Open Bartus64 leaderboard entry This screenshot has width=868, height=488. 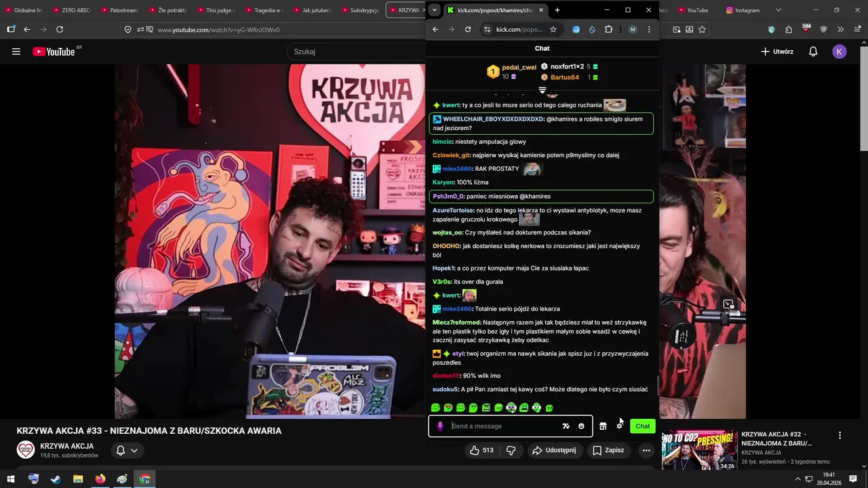[x=569, y=77]
